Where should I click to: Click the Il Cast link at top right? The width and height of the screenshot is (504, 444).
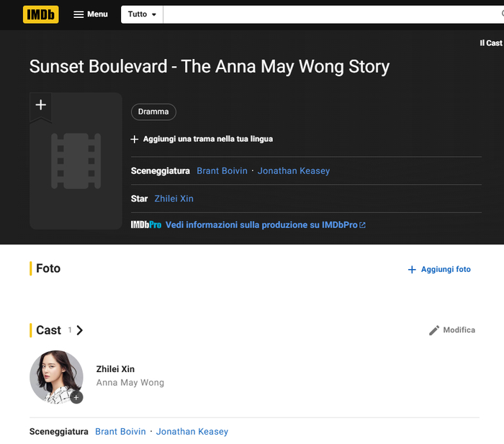pos(491,43)
